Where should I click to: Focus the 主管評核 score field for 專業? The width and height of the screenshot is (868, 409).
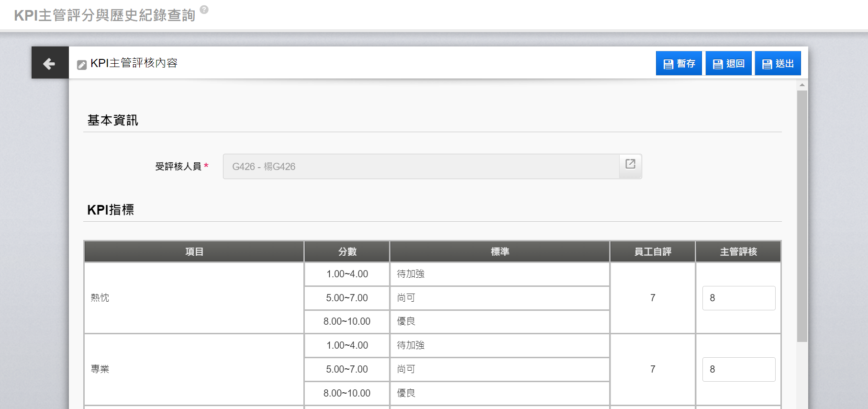click(738, 369)
